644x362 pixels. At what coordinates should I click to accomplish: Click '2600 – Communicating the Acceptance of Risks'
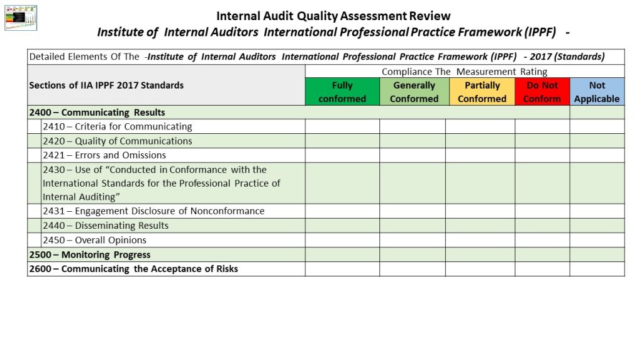[x=133, y=269]
